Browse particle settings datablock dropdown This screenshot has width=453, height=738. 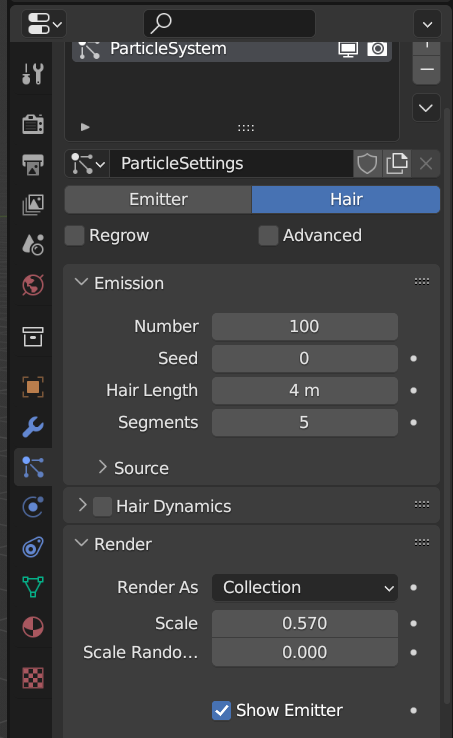(x=87, y=164)
